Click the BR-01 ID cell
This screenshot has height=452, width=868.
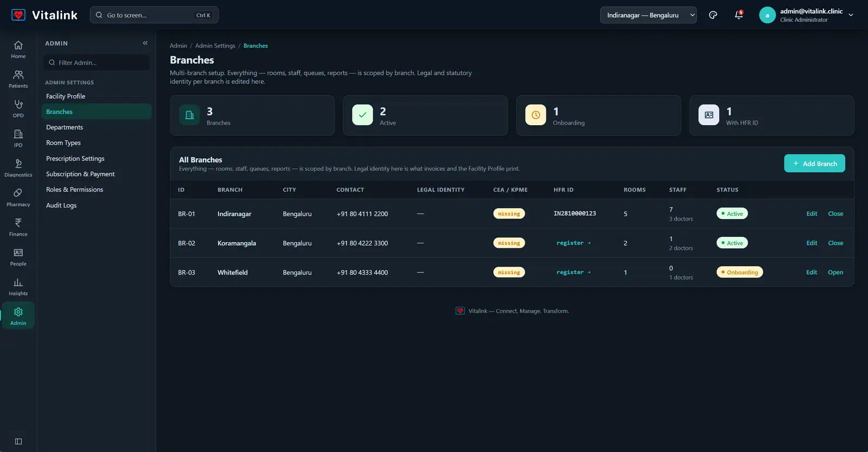pyautogui.click(x=186, y=214)
